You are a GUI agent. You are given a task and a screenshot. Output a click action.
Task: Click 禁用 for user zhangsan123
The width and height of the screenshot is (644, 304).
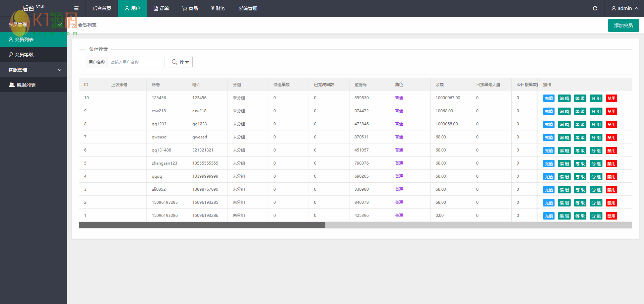tap(611, 164)
